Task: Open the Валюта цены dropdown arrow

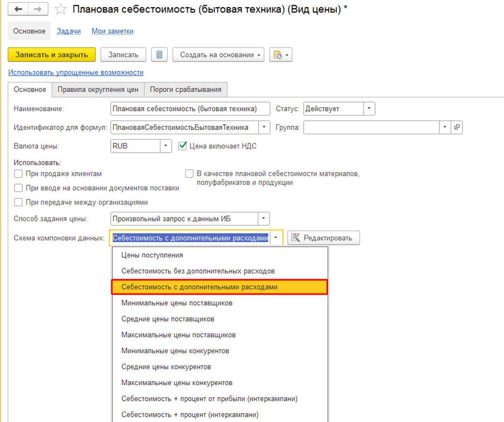Action: click(x=166, y=146)
